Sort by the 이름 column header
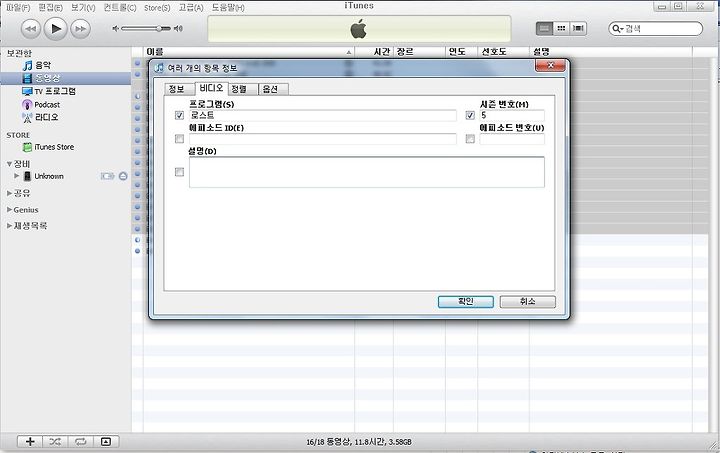The width and height of the screenshot is (720, 453). tap(249, 52)
